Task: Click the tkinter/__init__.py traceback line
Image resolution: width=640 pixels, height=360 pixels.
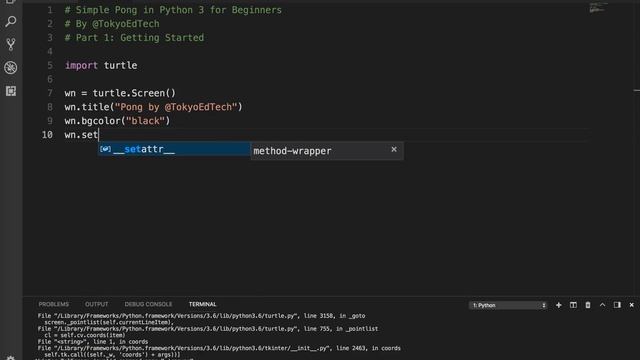Action: [x=219, y=348]
